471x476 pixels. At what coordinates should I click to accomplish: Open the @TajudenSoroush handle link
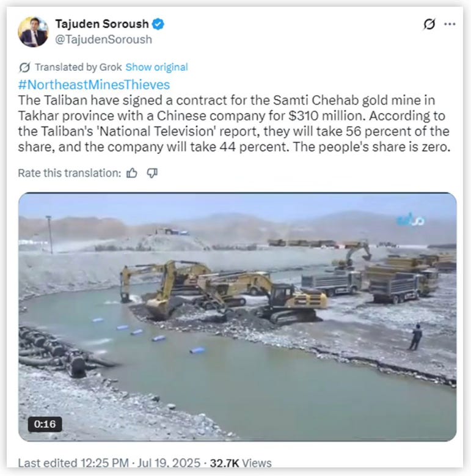(x=103, y=40)
